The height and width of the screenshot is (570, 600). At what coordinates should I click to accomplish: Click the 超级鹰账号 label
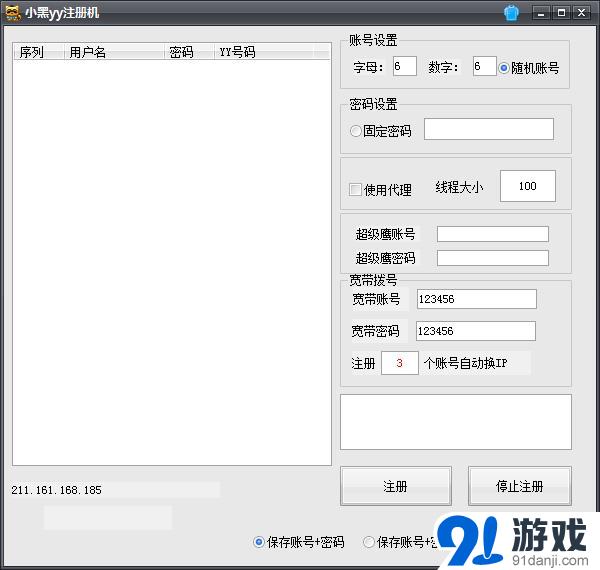click(x=385, y=234)
